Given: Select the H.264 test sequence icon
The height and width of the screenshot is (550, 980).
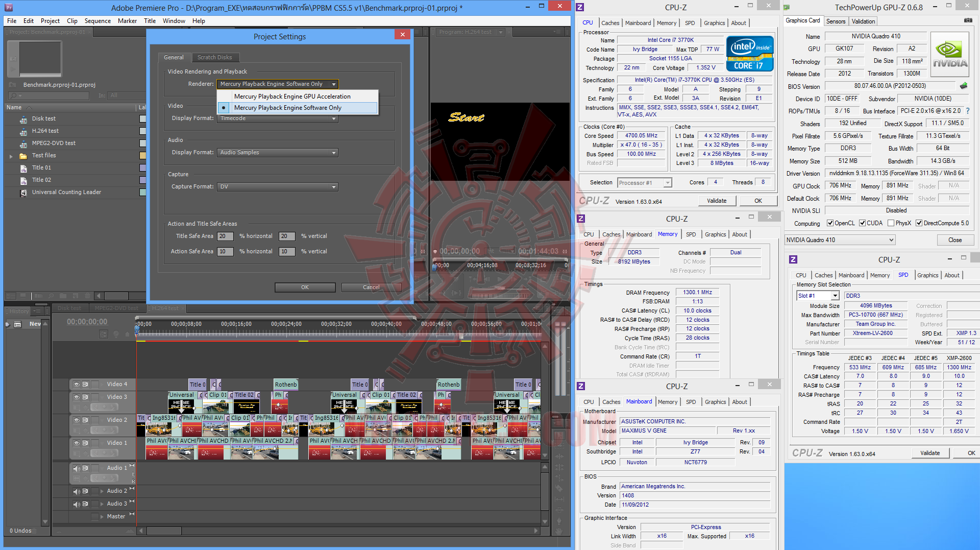Looking at the screenshot, I should pyautogui.click(x=23, y=131).
